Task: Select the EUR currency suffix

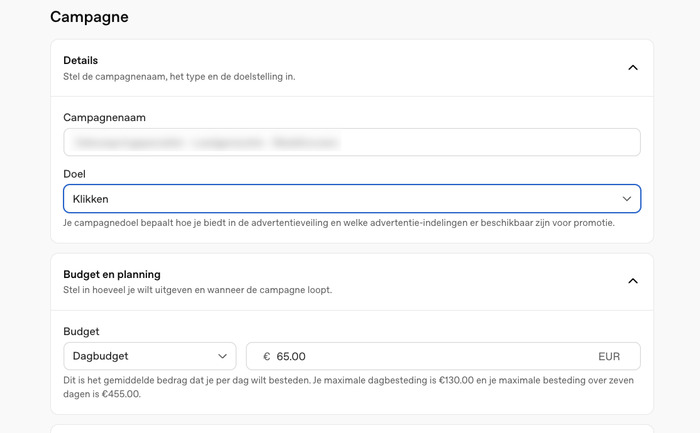Action: (609, 357)
